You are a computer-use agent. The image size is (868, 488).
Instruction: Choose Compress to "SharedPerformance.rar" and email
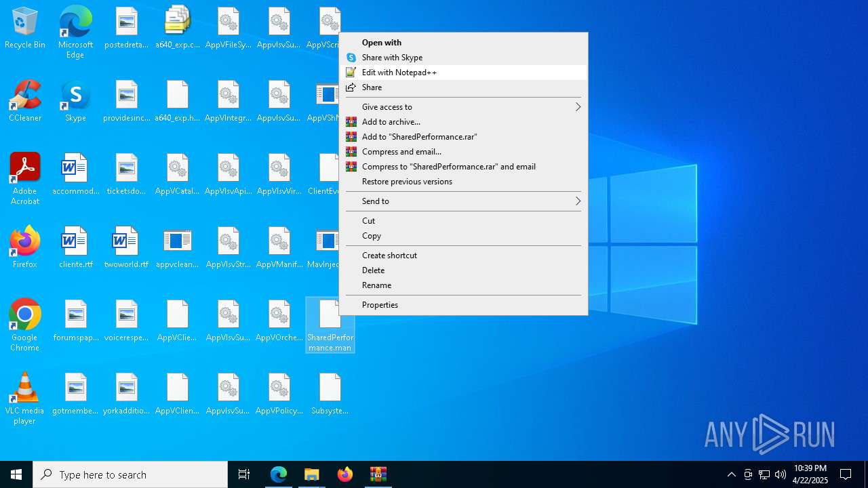463,167
